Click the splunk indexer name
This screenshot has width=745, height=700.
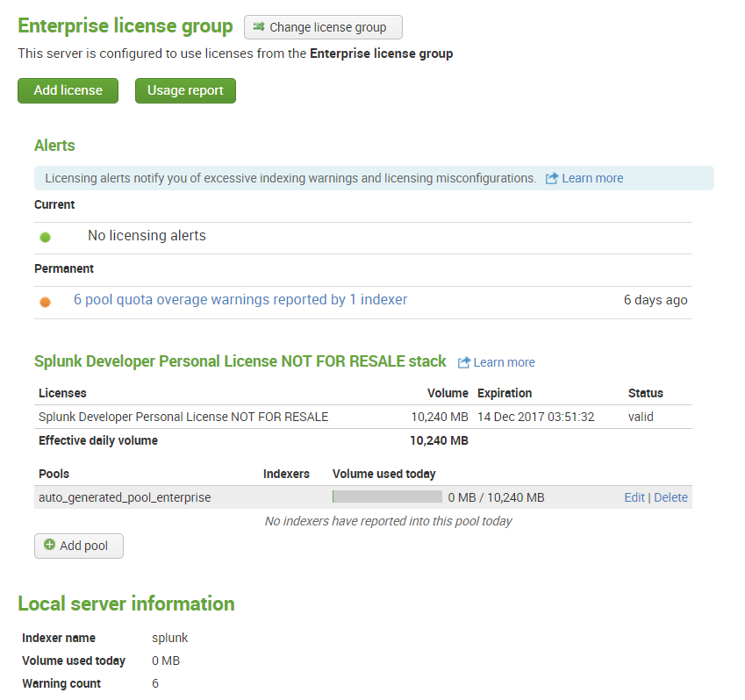pyautogui.click(x=168, y=638)
